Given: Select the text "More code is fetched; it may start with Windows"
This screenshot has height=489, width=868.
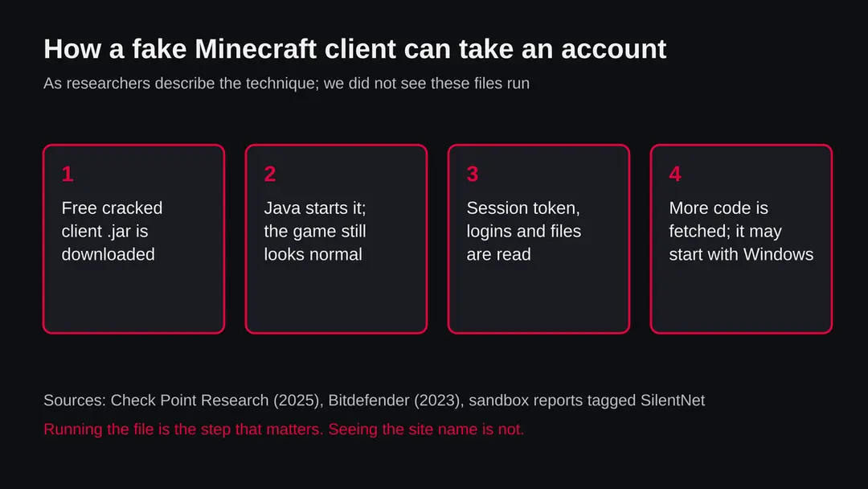Looking at the screenshot, I should click(x=741, y=231).
